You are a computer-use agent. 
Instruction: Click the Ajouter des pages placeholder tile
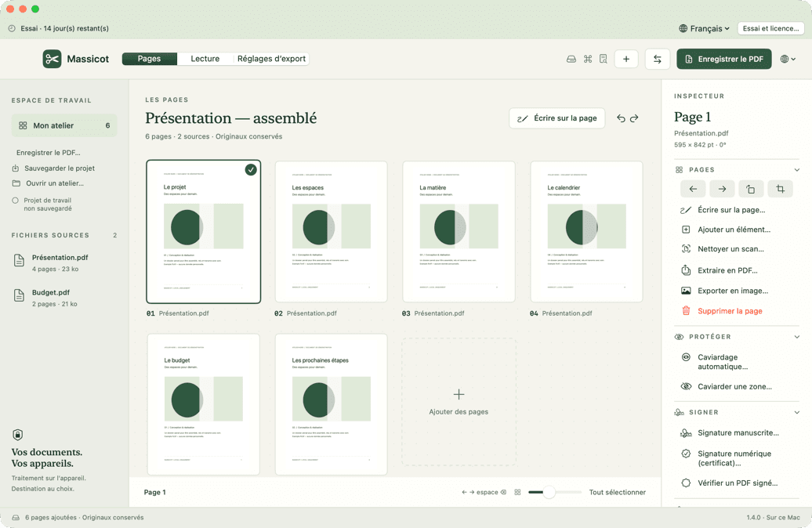click(x=459, y=402)
